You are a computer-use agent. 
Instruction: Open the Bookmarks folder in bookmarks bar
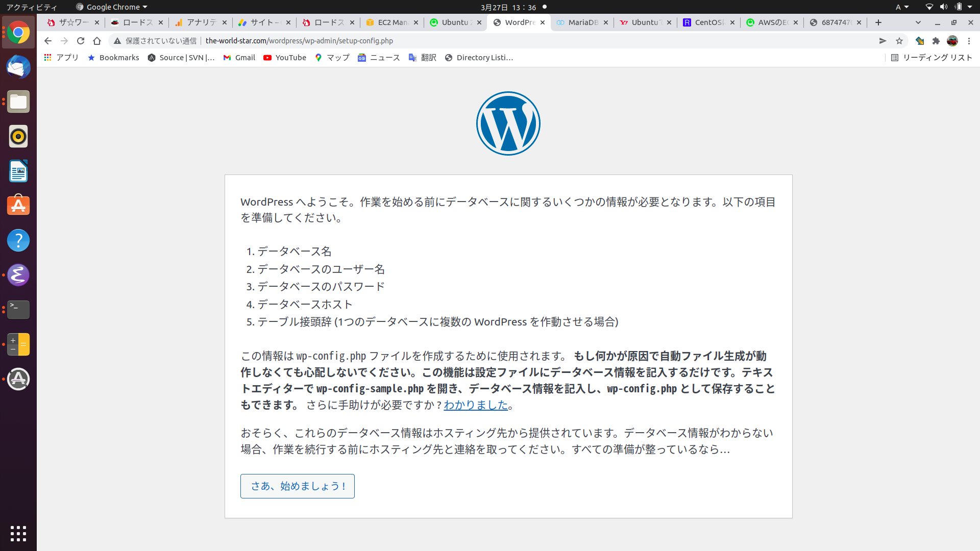(113, 58)
